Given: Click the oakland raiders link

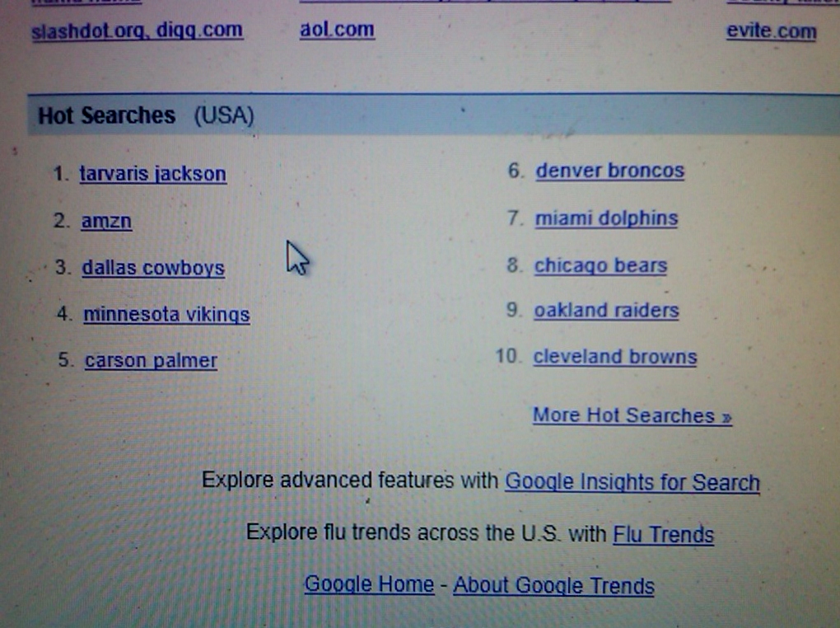Looking at the screenshot, I should pos(606,311).
